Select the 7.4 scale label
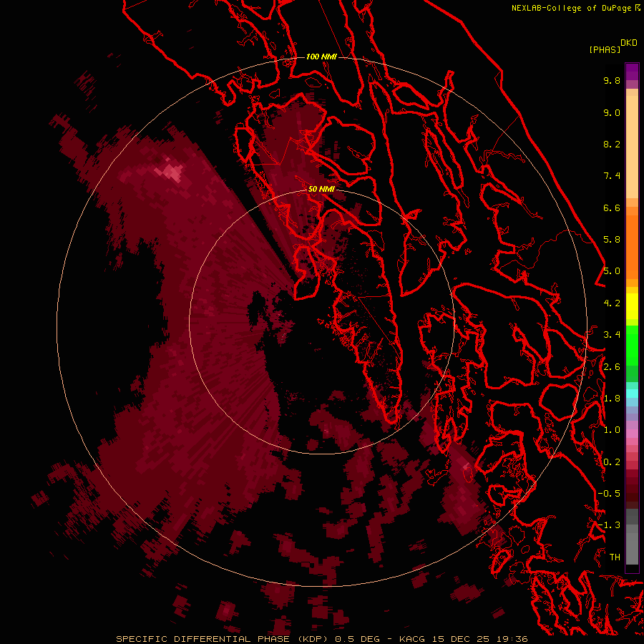The image size is (644, 644). pos(612,176)
